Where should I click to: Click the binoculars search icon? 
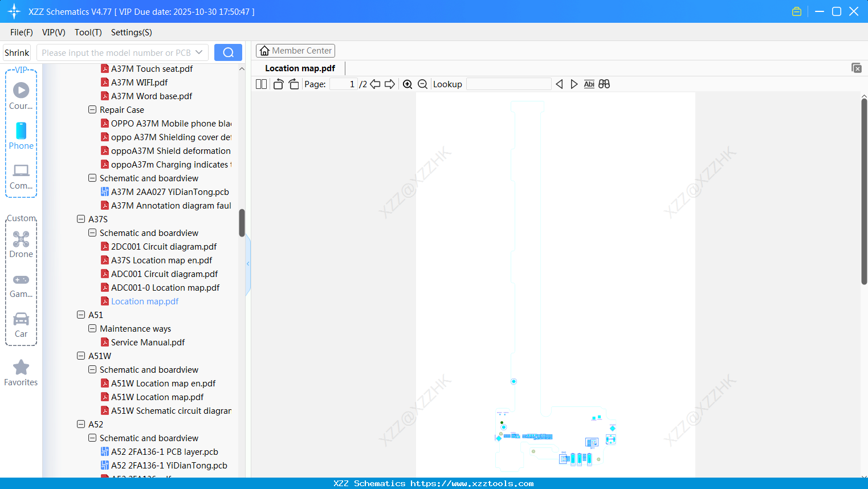point(604,84)
